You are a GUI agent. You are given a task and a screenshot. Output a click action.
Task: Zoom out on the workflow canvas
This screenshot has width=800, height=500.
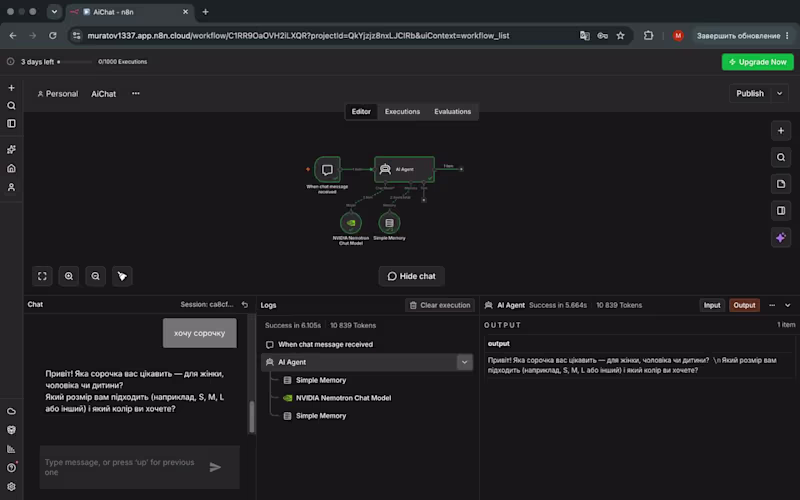pyautogui.click(x=95, y=276)
